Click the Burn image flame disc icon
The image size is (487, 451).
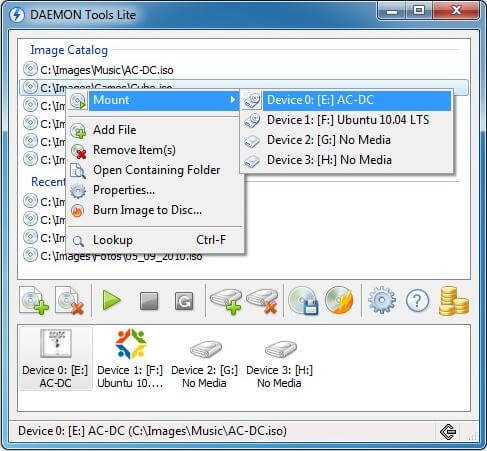[339, 301]
